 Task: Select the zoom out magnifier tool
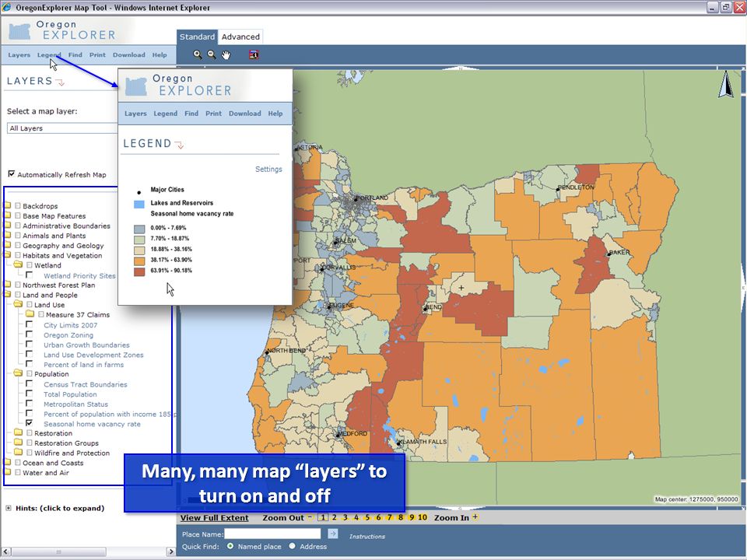212,54
